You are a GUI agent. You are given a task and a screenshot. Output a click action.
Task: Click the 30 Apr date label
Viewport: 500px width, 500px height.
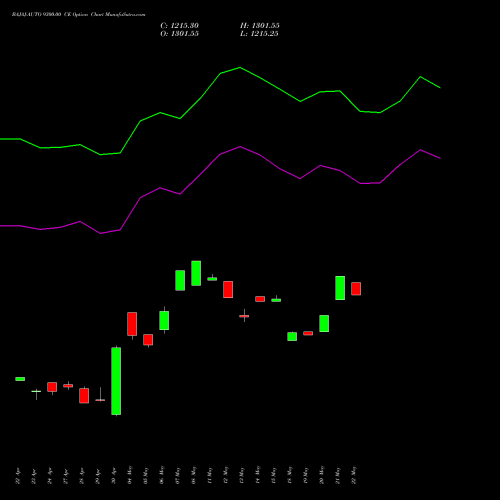[114, 476]
